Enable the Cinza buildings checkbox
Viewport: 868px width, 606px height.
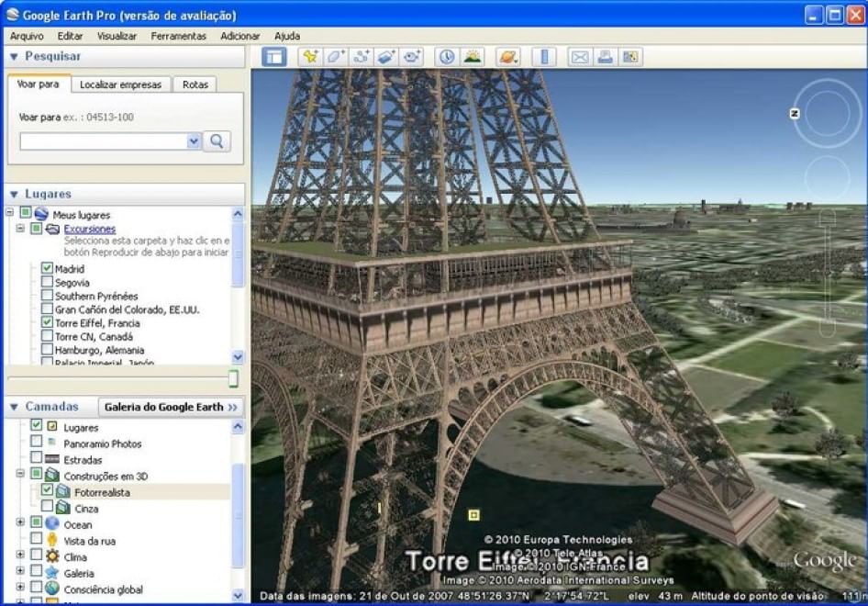tap(47, 506)
